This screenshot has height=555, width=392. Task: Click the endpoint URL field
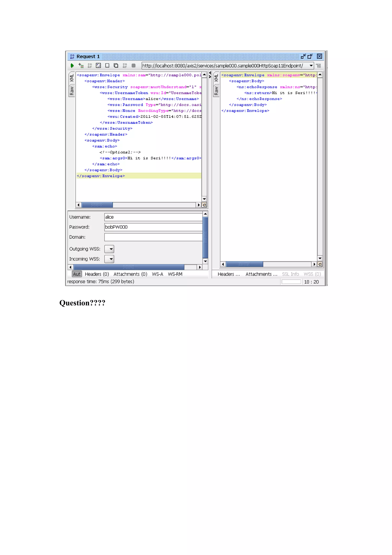[225, 65]
